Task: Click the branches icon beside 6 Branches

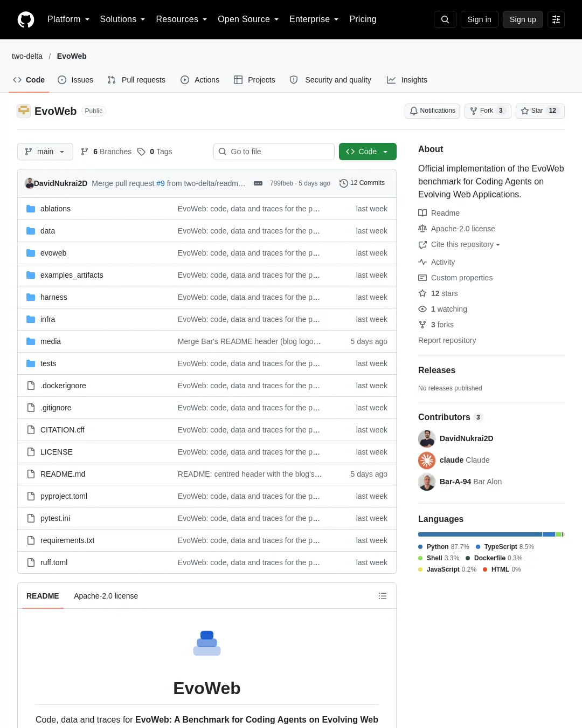Action: [x=85, y=152]
